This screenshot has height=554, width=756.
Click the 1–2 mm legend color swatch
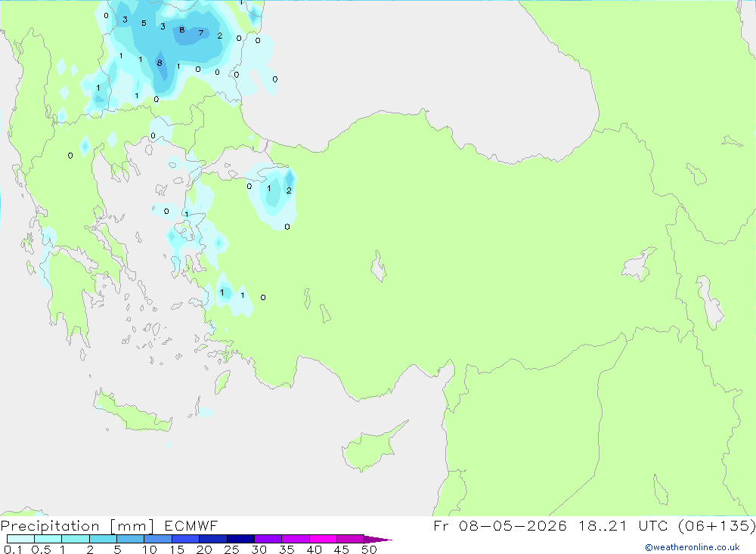pos(75,539)
